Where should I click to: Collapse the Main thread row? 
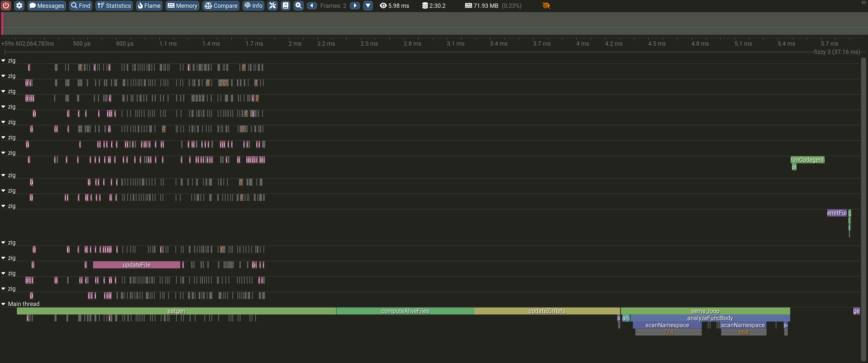tap(3, 304)
